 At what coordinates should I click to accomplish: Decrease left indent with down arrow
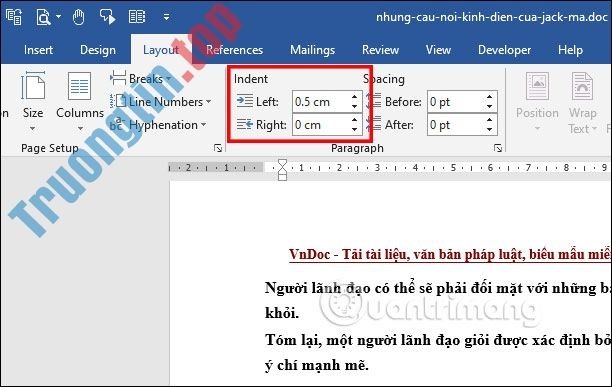(354, 107)
